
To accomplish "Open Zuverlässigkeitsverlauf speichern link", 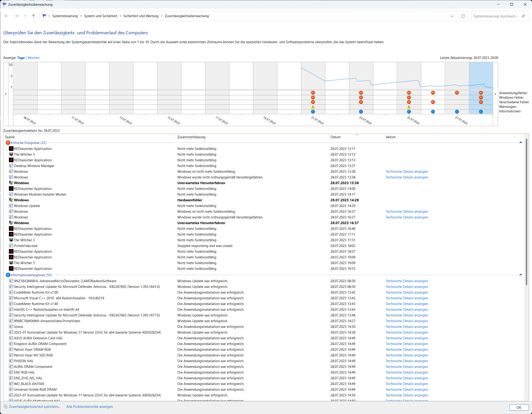I will [x=34, y=406].
